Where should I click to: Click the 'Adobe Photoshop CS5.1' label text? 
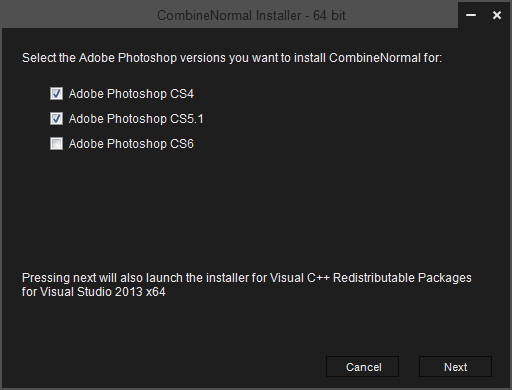[x=136, y=119]
